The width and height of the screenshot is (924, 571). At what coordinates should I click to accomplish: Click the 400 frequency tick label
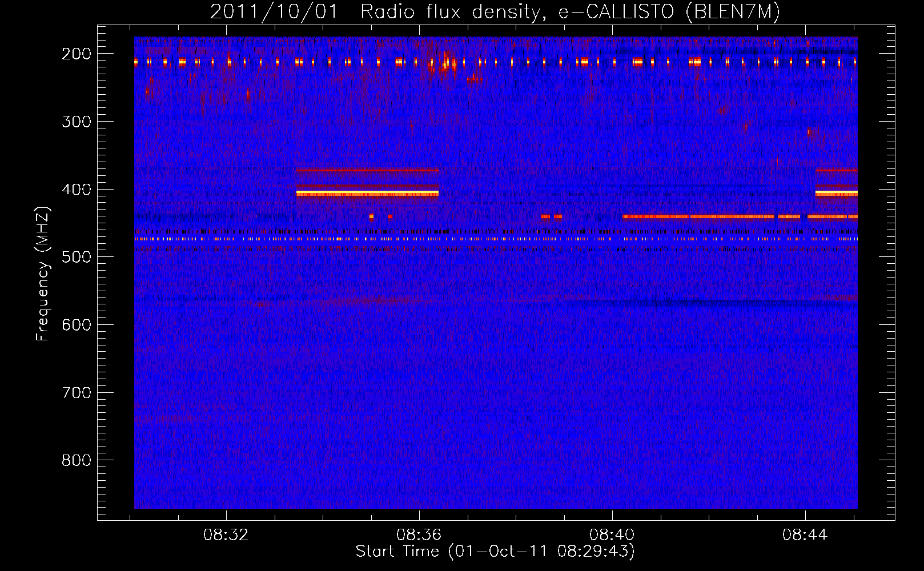pos(77,190)
